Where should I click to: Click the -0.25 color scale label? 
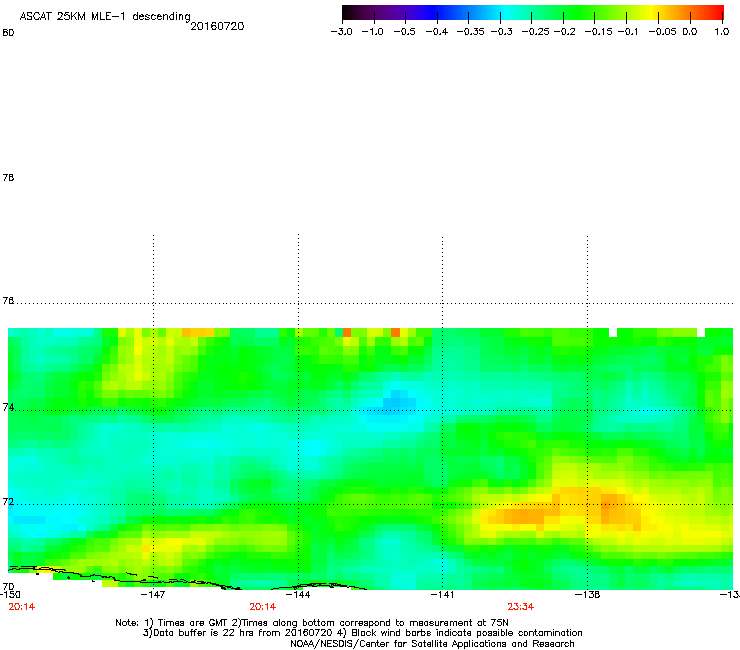(535, 32)
